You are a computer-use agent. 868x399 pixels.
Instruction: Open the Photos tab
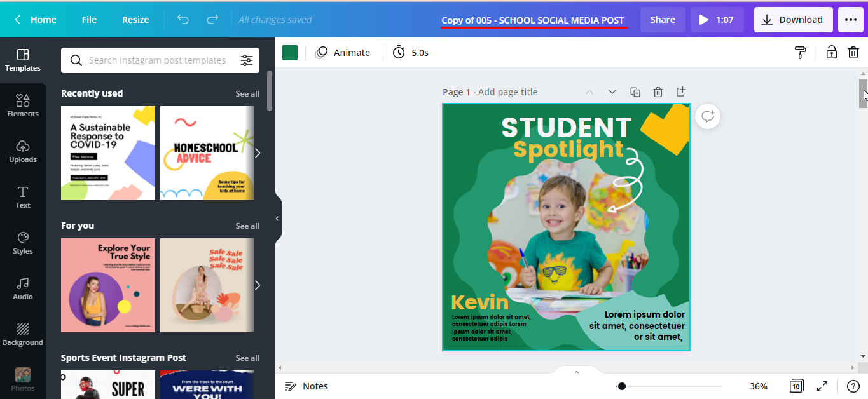point(23,379)
